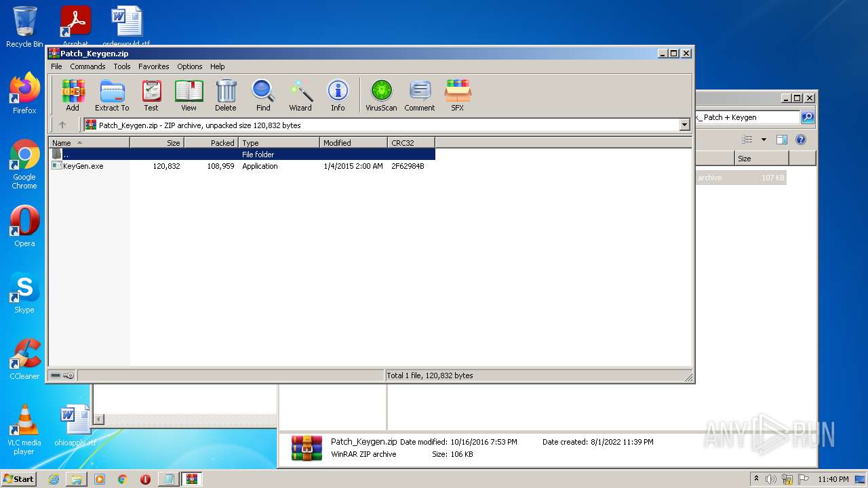Open Firefox desktop shortcut

24,94
